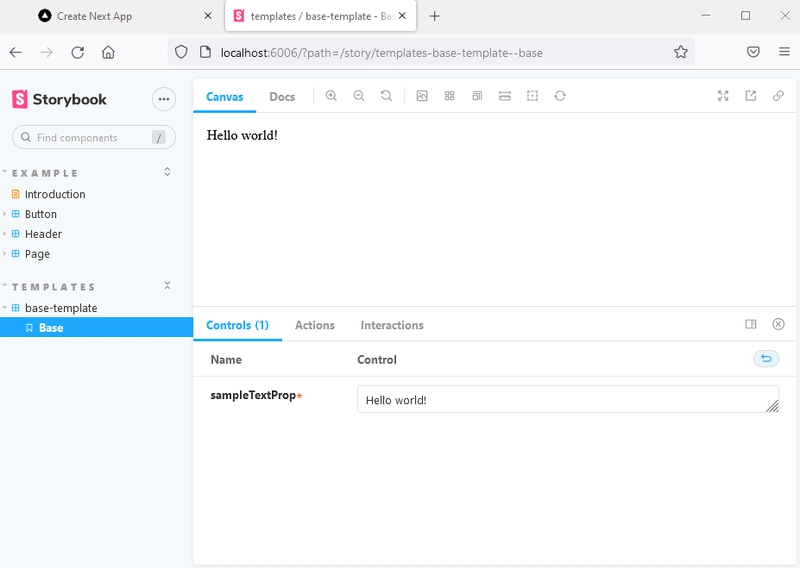Save to Pocket icon
The image size is (800, 568).
click(x=753, y=52)
